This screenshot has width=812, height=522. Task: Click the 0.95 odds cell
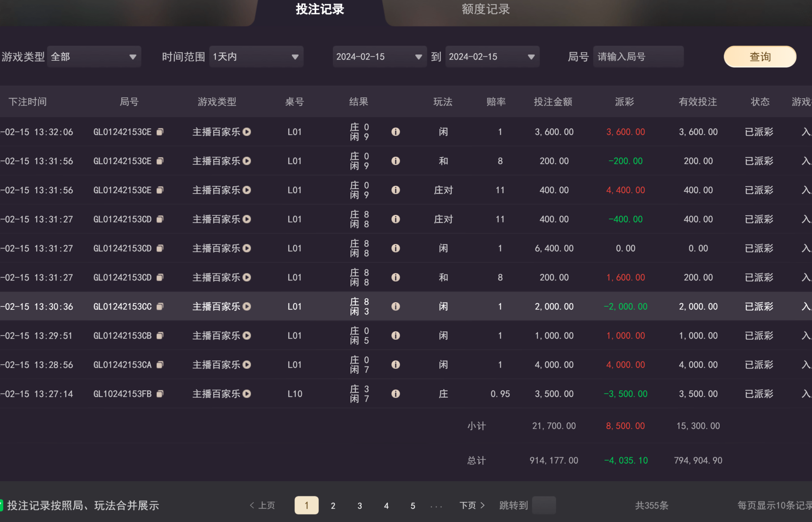point(500,394)
